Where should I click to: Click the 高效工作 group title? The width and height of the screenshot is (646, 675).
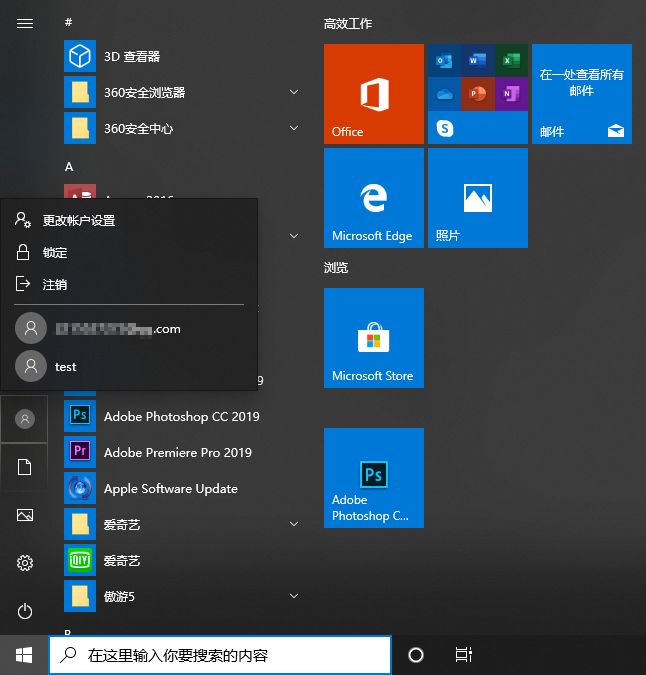pos(348,24)
